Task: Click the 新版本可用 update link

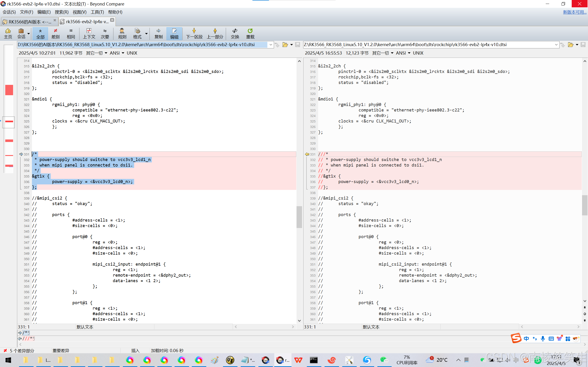Action: point(574,12)
